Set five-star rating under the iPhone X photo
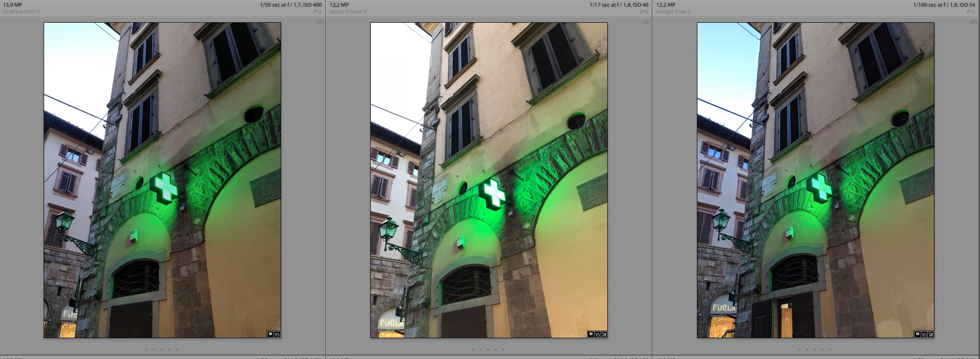The width and height of the screenshot is (980, 359). click(x=504, y=350)
